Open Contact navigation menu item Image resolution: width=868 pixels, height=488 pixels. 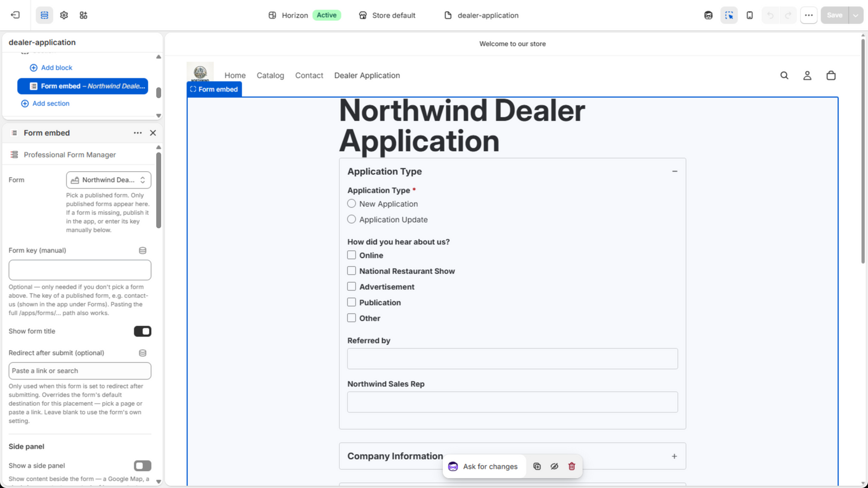[309, 75]
